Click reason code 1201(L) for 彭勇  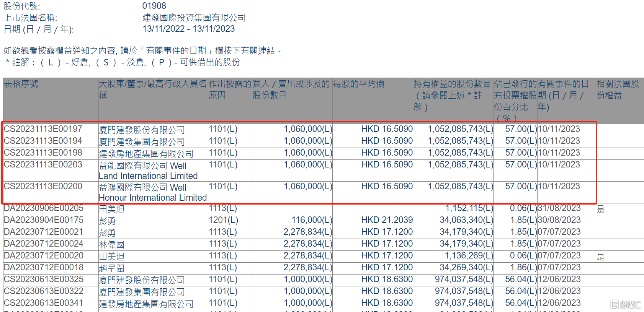pos(223,220)
